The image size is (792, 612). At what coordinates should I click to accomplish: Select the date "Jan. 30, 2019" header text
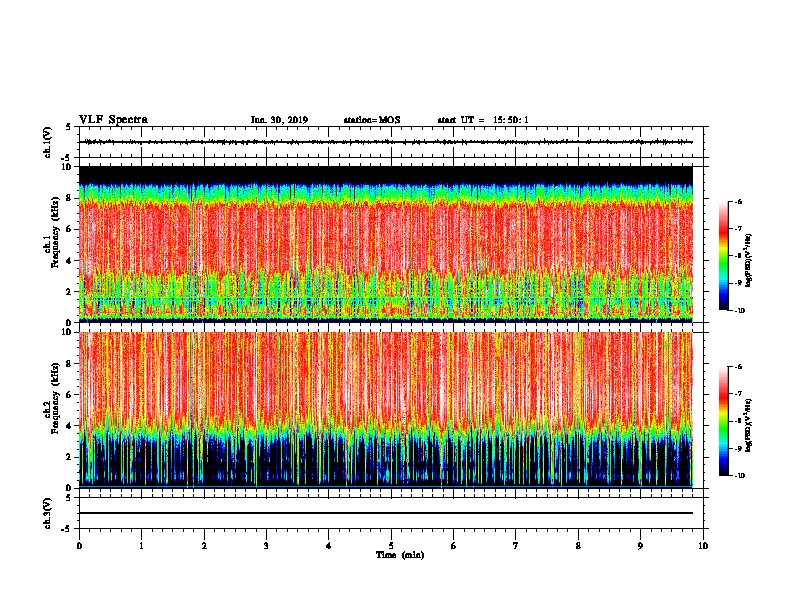(x=279, y=120)
